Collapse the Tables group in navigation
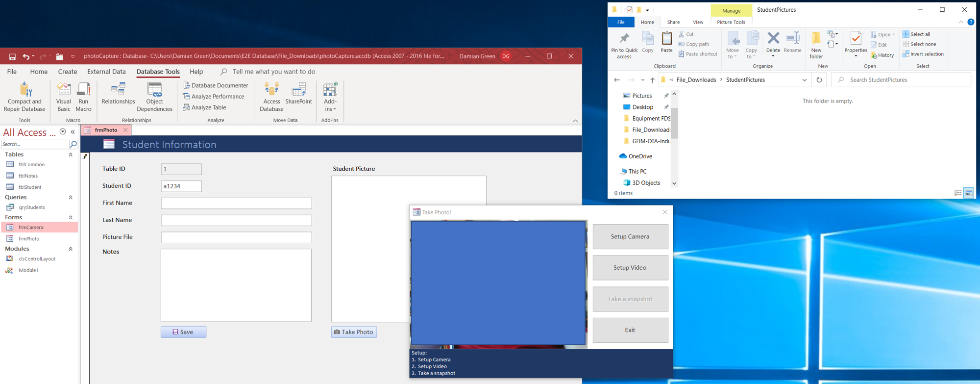Image resolution: width=980 pixels, height=384 pixels. (x=71, y=154)
